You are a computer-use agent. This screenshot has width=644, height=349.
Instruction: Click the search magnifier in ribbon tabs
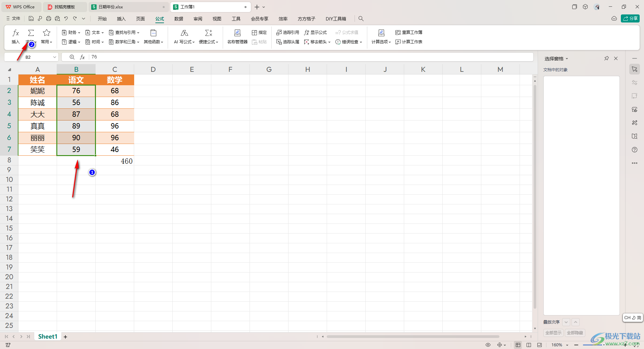361,19
